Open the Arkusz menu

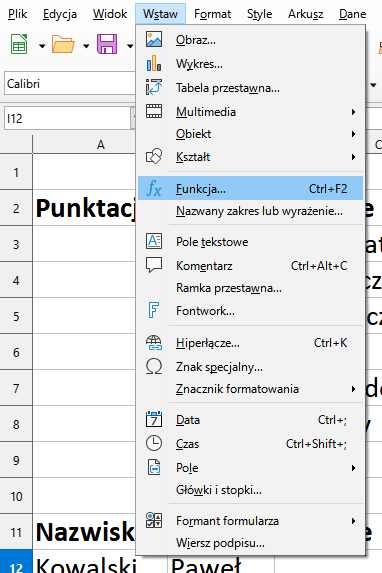[x=306, y=14]
